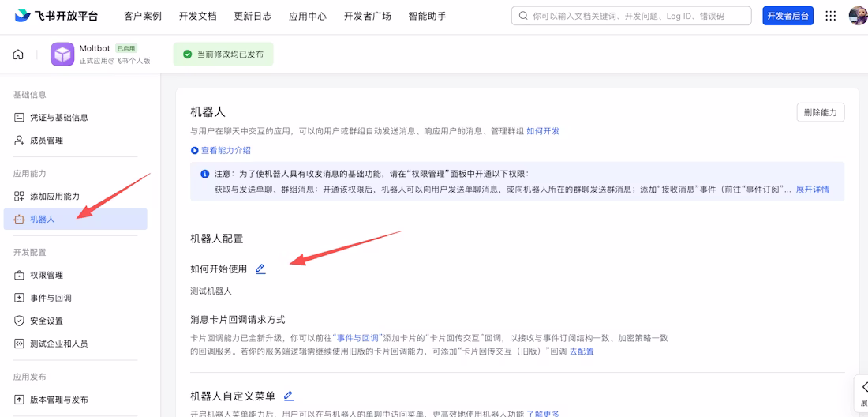Expand the collapsed panel chevron at right edge

(x=863, y=386)
